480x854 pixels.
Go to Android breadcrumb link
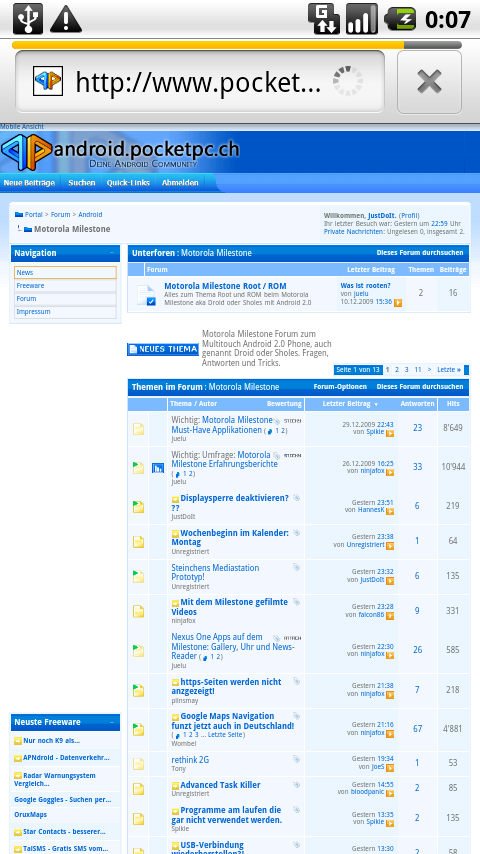point(90,215)
